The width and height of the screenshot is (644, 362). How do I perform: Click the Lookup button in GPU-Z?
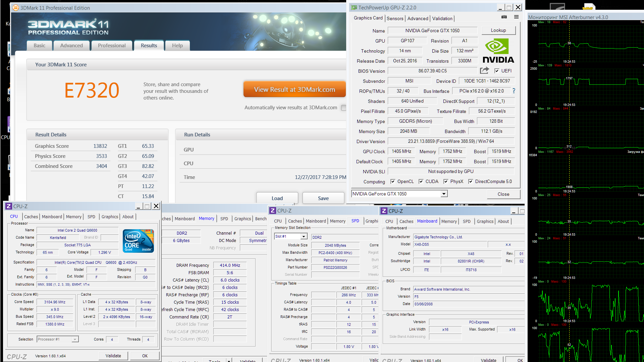(x=498, y=30)
